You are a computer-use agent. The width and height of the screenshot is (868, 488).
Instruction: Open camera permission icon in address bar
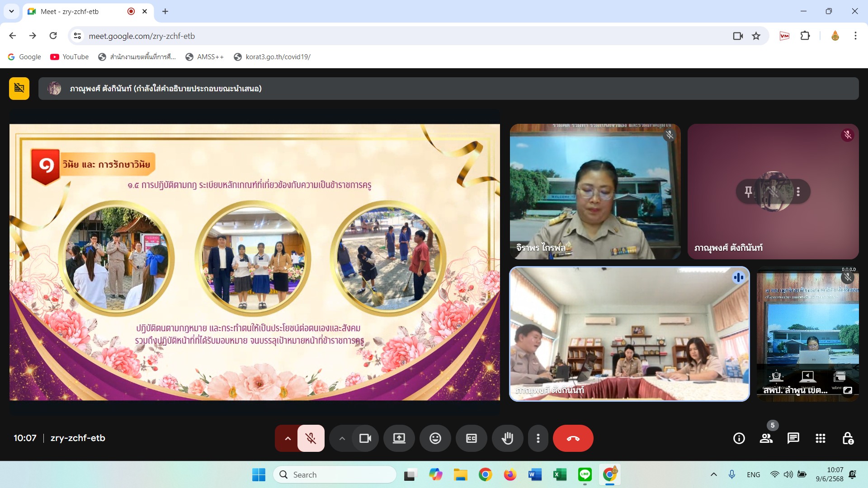point(738,36)
